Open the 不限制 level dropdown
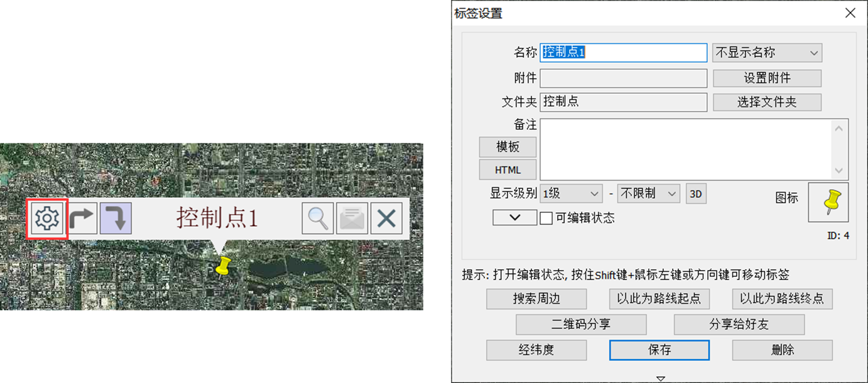The image size is (868, 383). pyautogui.click(x=648, y=193)
